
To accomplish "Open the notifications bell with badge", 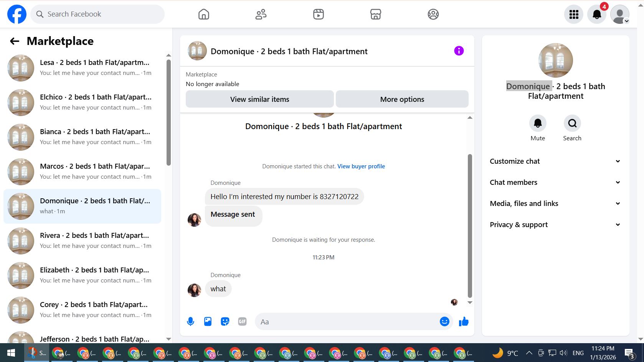I will (597, 14).
